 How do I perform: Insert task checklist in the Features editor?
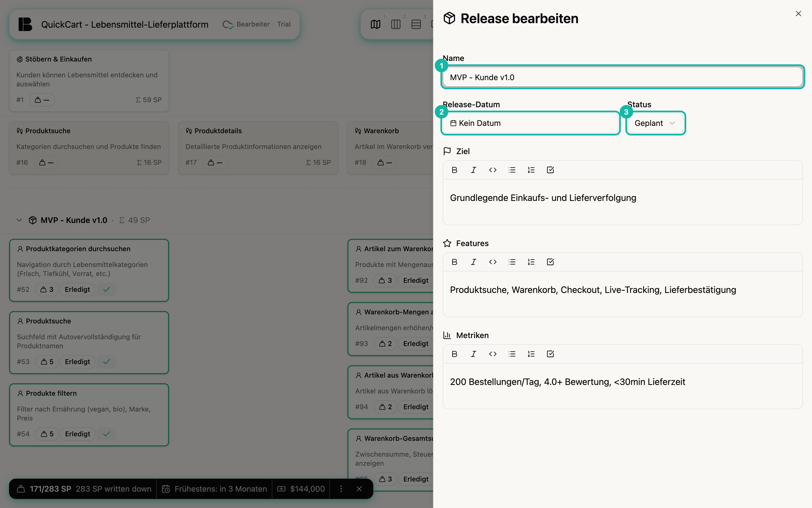[x=550, y=262]
